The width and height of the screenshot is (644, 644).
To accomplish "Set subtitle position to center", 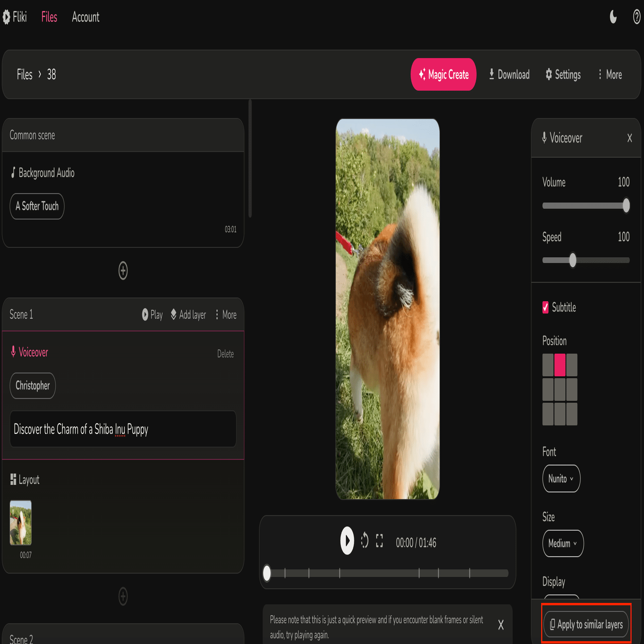I will point(560,390).
